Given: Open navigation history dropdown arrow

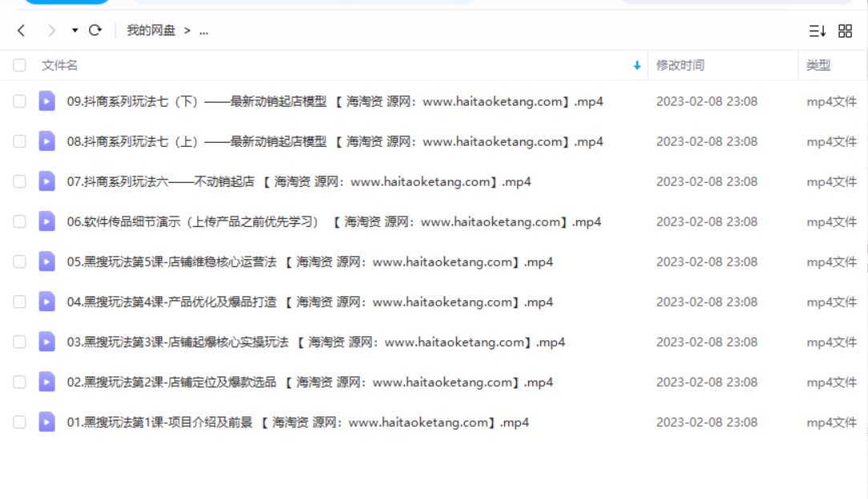Looking at the screenshot, I should click(75, 30).
